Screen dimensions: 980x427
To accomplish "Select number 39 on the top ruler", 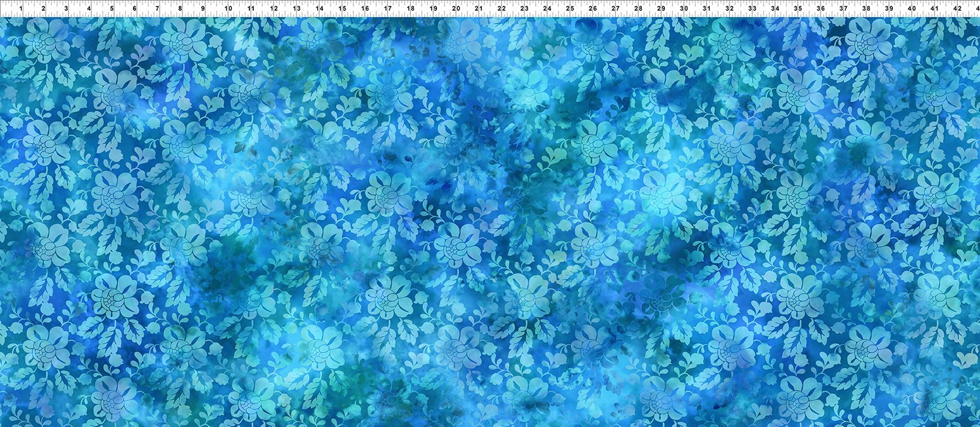I will tap(889, 9).
